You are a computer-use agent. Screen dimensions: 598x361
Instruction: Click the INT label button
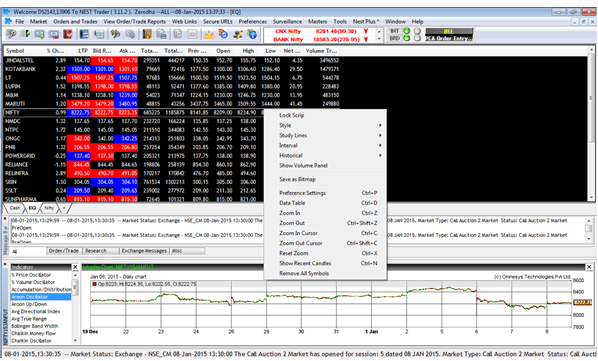[x=394, y=31]
